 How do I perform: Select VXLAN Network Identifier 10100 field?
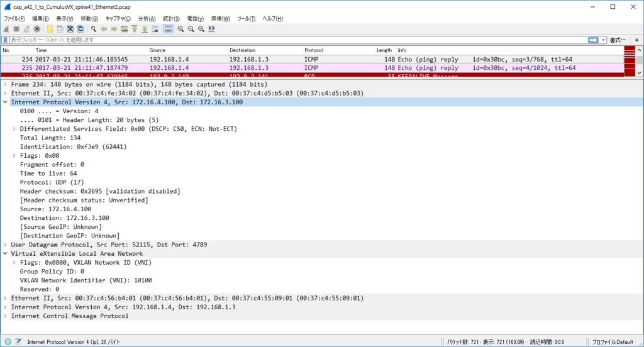click(x=86, y=280)
